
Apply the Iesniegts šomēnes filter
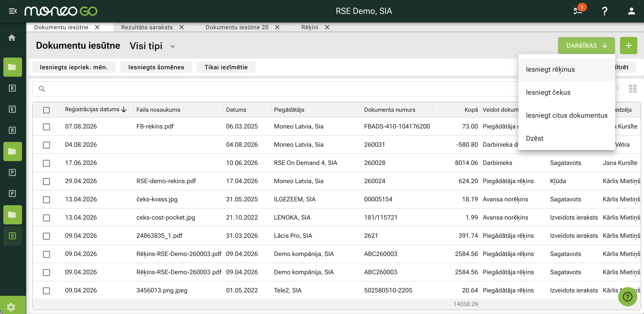coord(156,67)
